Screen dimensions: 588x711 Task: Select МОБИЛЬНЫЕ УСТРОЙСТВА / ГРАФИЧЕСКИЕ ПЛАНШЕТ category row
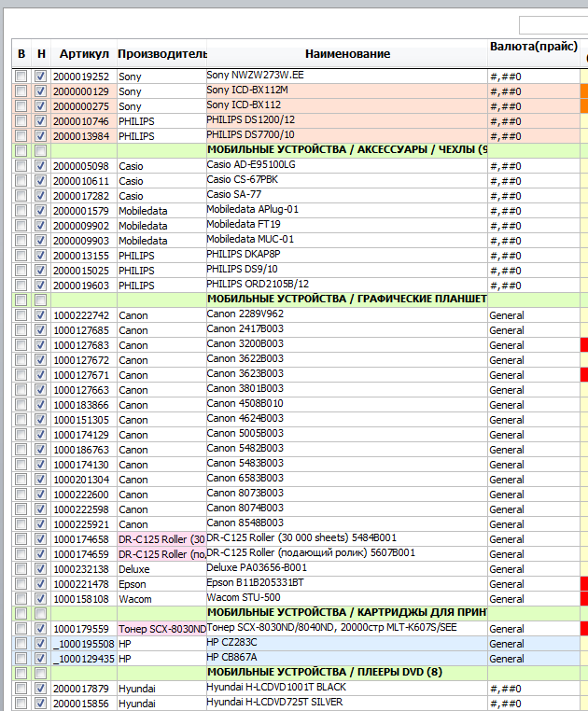(347, 299)
